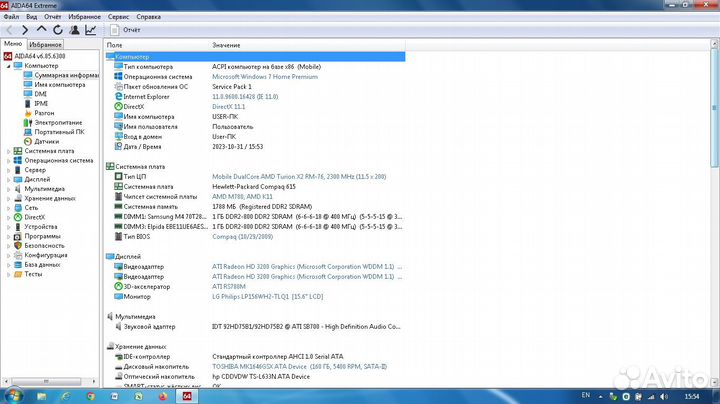Click the Windows Start button

point(12,396)
